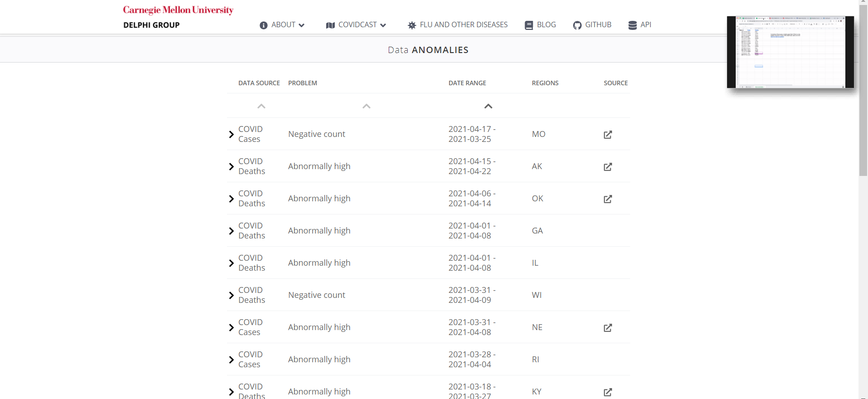Screen dimensions: 868x399
Task: Click the book icon next to BLOG
Action: 528,25
